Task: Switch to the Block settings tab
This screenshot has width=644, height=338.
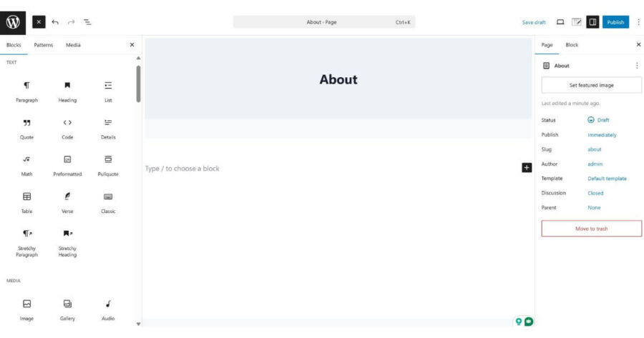Action: click(571, 45)
